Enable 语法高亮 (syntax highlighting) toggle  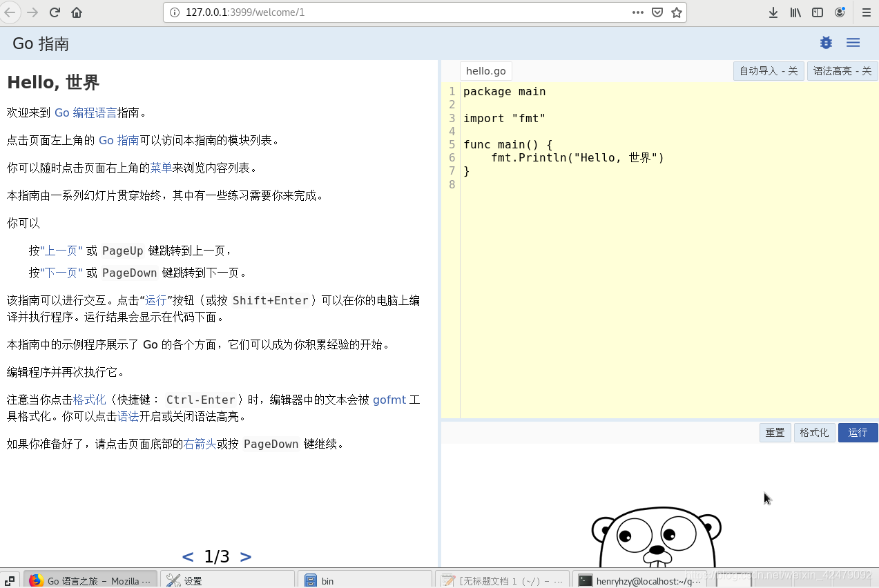842,70
